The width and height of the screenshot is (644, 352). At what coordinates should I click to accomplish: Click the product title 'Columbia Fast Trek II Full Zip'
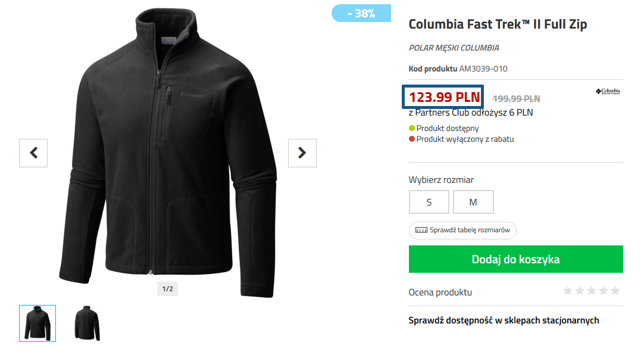pos(498,24)
